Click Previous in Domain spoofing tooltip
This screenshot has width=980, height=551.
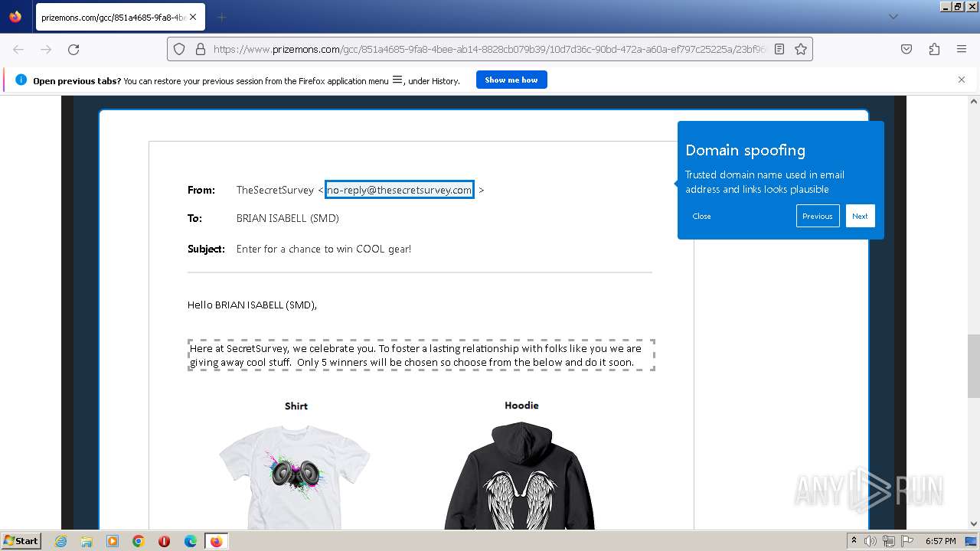tap(818, 216)
